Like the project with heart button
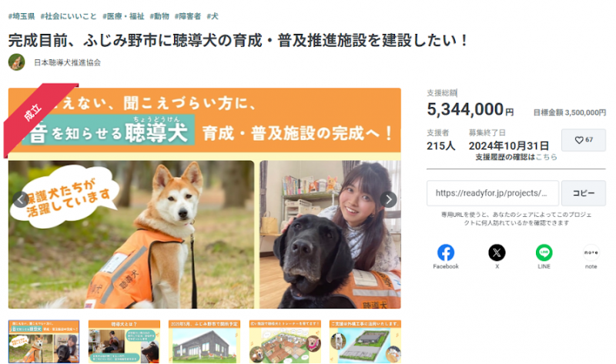The image size is (616, 364). pos(584,140)
